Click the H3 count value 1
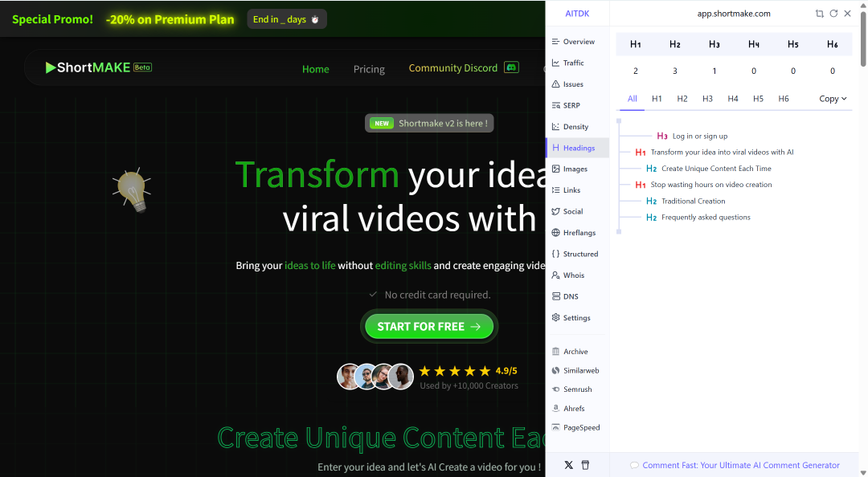 (x=714, y=71)
